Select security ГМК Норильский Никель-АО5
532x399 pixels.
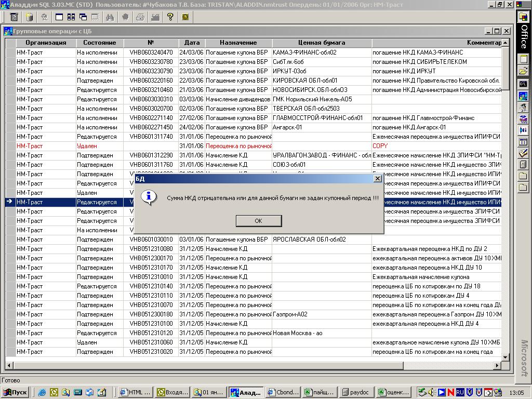pos(322,99)
